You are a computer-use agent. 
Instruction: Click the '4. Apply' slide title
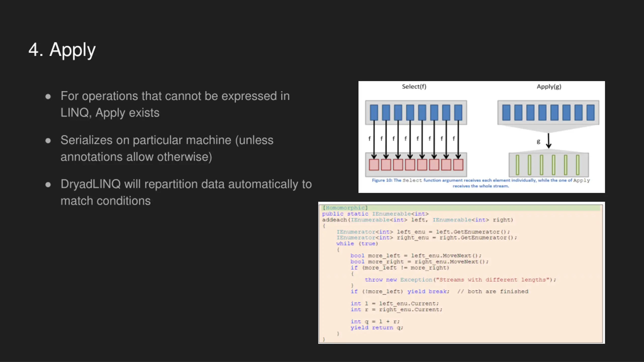click(x=62, y=50)
